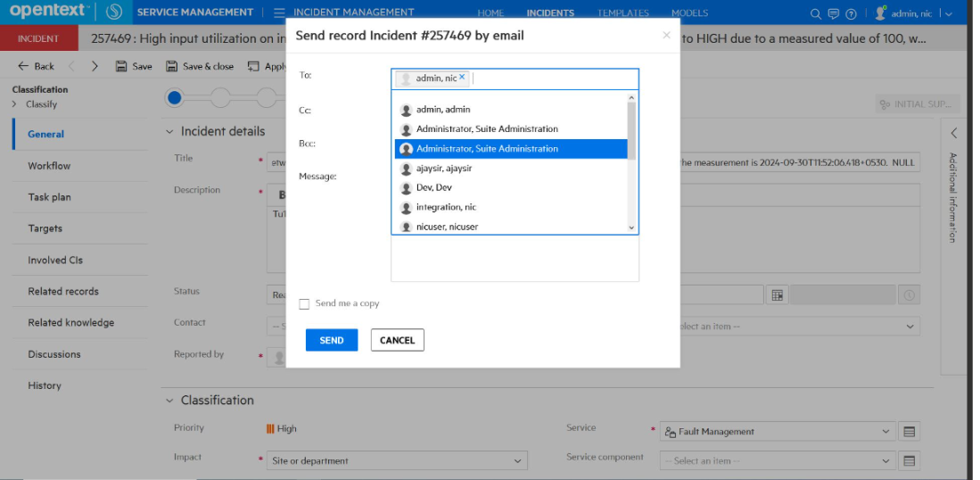Open the list icon next to Service component

(x=910, y=460)
